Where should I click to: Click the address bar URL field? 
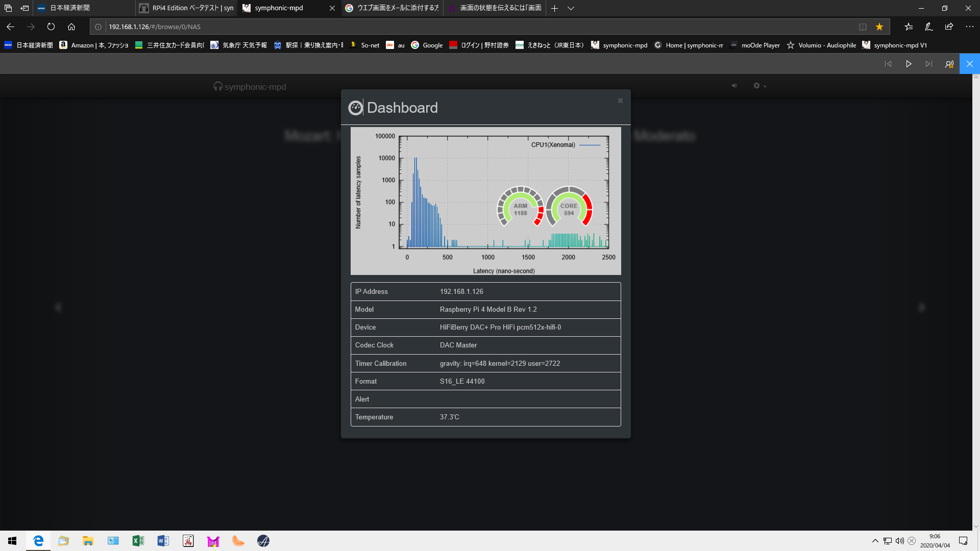480,27
